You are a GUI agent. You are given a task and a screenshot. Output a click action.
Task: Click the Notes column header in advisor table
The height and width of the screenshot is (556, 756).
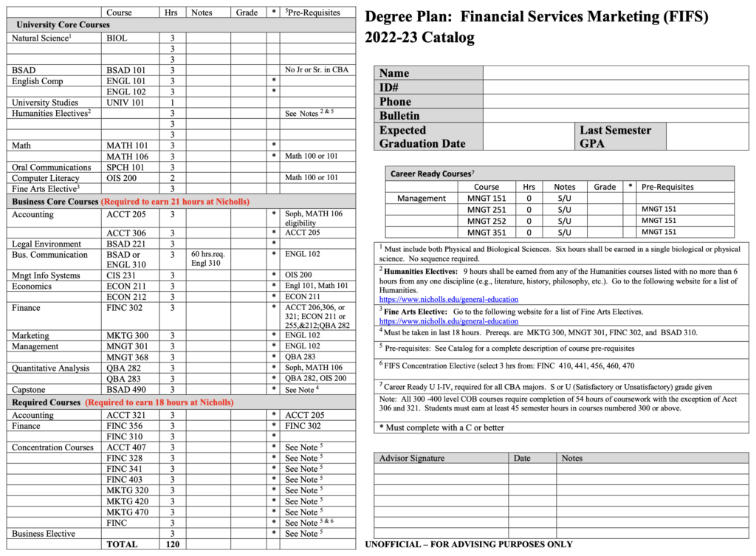[x=653, y=458]
